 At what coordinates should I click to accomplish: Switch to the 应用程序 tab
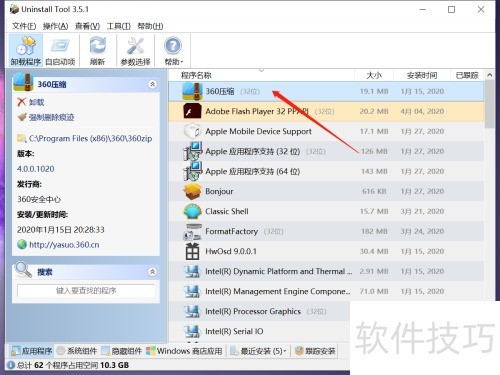pos(31,351)
